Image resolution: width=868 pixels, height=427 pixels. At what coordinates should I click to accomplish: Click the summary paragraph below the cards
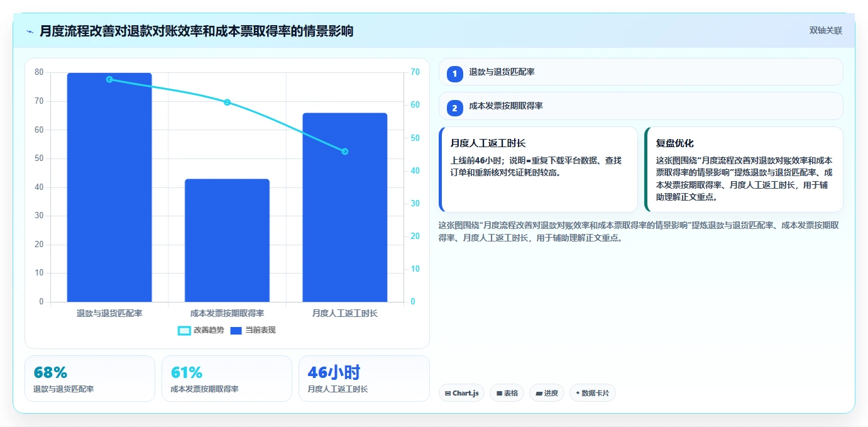[x=640, y=231]
